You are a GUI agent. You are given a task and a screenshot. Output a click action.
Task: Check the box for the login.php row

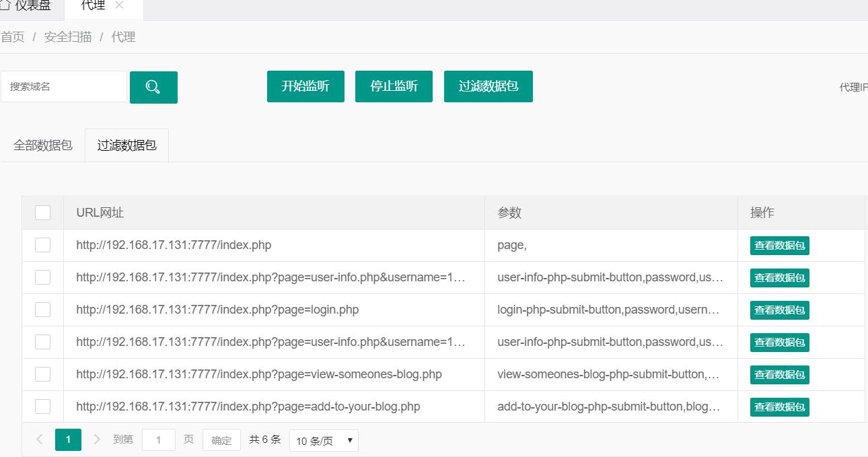click(x=42, y=310)
